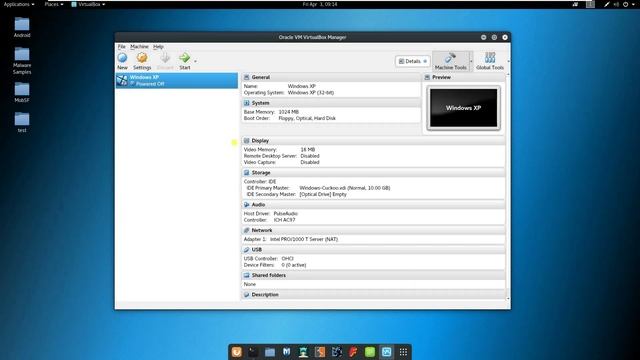Open the Android folder on desktop

(x=22, y=27)
